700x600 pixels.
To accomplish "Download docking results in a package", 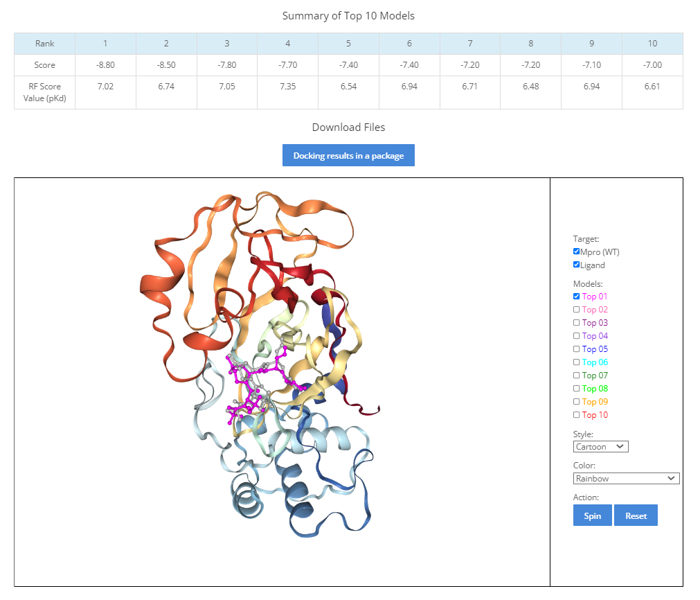I will pyautogui.click(x=348, y=155).
